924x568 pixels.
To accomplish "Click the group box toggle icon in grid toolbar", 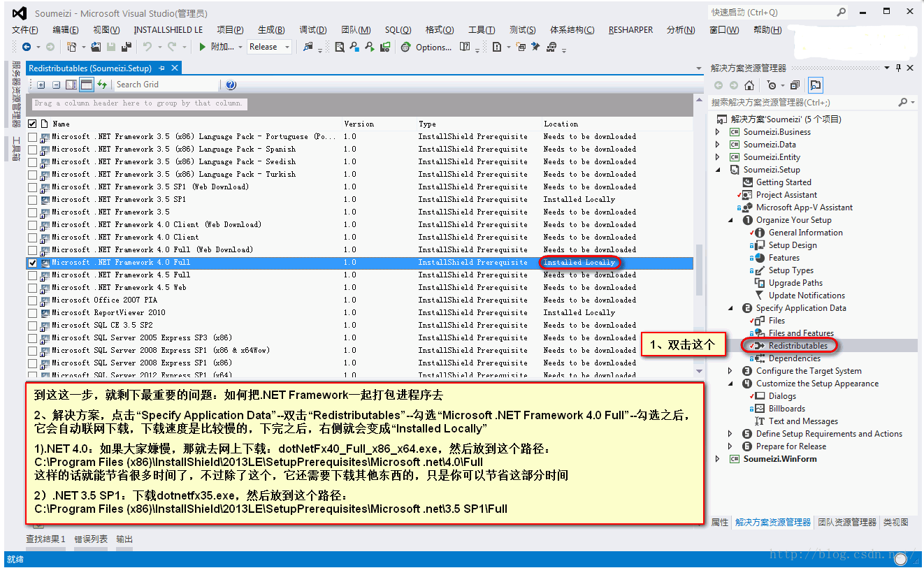I will click(x=86, y=85).
